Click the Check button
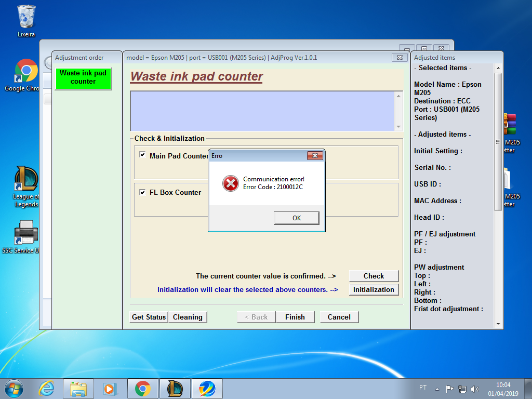The width and height of the screenshot is (532, 399). coord(374,276)
